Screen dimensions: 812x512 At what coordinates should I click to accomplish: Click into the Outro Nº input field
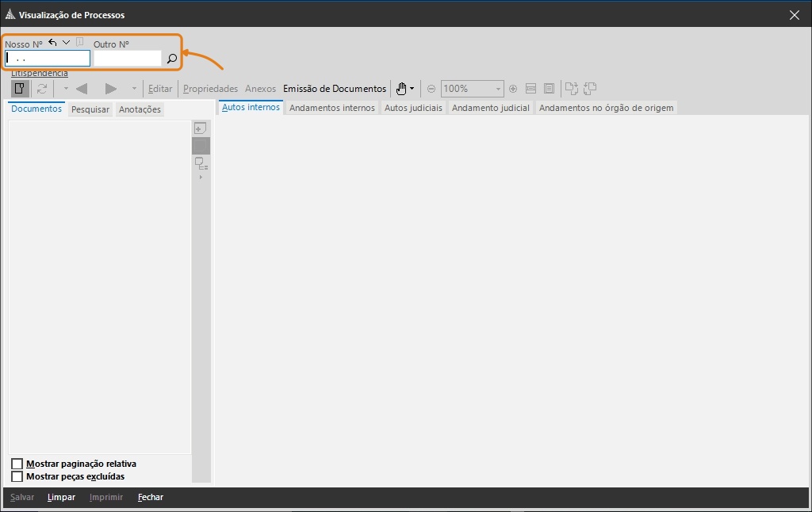pyautogui.click(x=127, y=59)
